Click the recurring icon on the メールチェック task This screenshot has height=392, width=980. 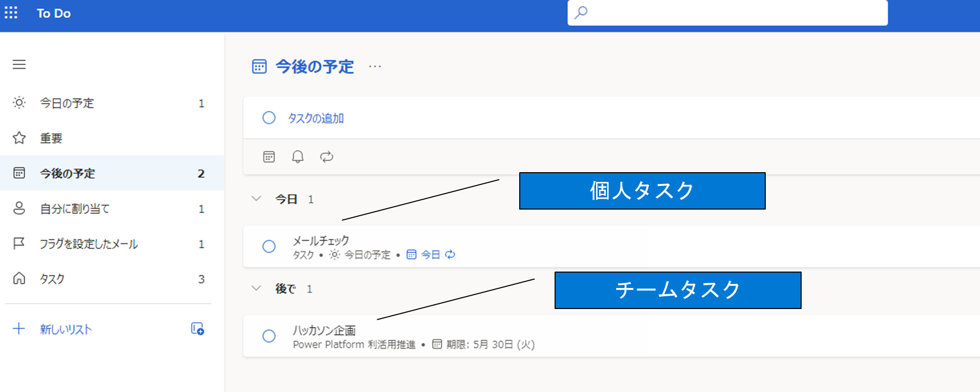pyautogui.click(x=450, y=255)
